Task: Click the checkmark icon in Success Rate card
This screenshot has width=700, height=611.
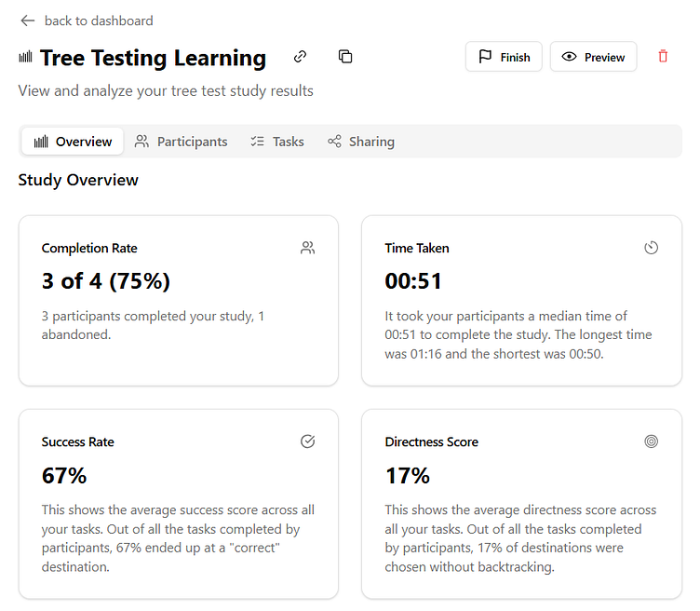Action: [x=308, y=441]
